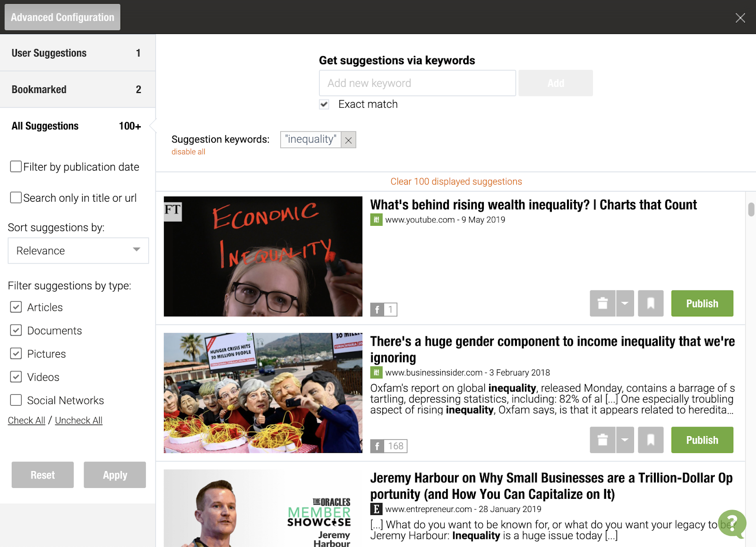756x547 pixels.
Task: Bookmark the 'Charts that Count' suggestion
Action: tap(651, 303)
